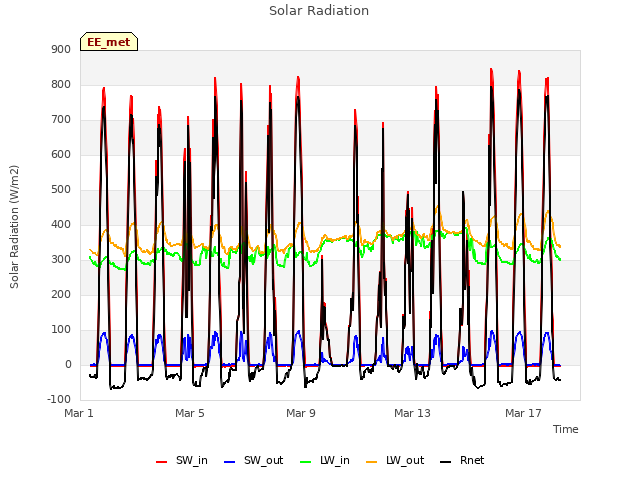Toggle the LW_in legend entry
The image size is (640, 480).
coord(325,461)
